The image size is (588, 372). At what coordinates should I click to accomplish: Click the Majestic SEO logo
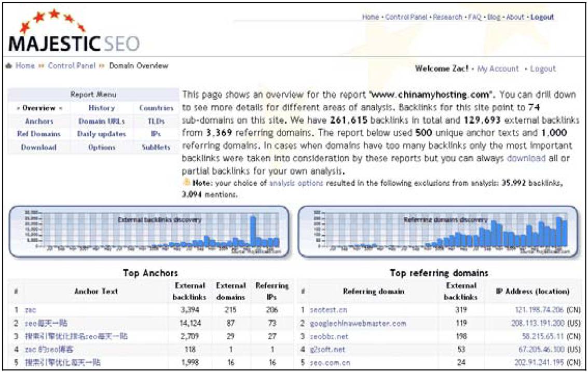(x=74, y=32)
